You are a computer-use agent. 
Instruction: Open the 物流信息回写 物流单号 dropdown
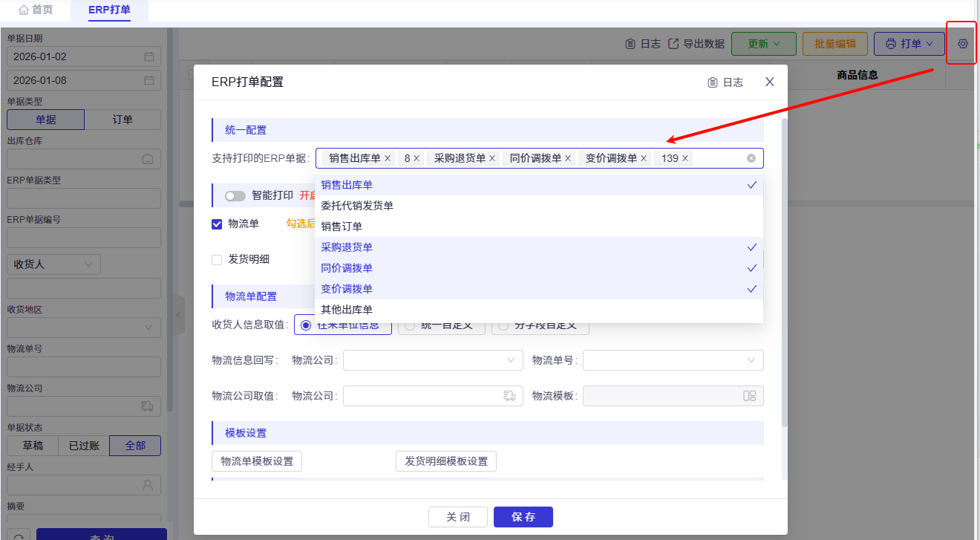click(673, 360)
